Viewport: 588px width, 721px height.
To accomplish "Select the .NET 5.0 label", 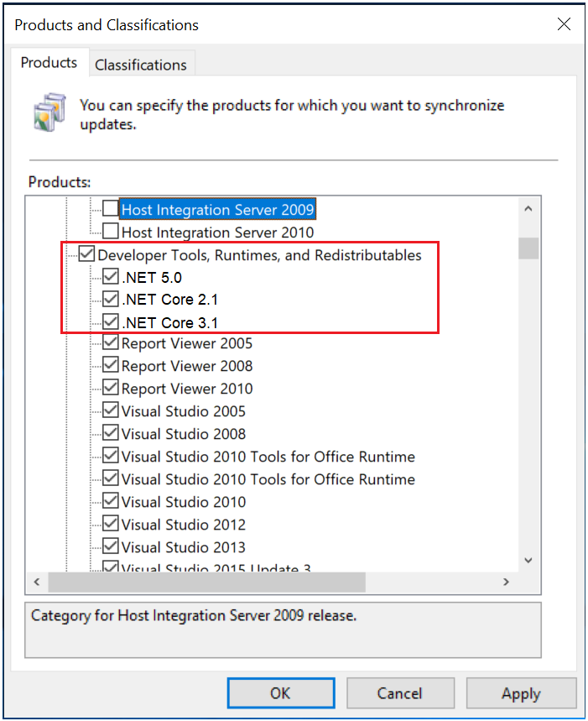I will [x=152, y=278].
